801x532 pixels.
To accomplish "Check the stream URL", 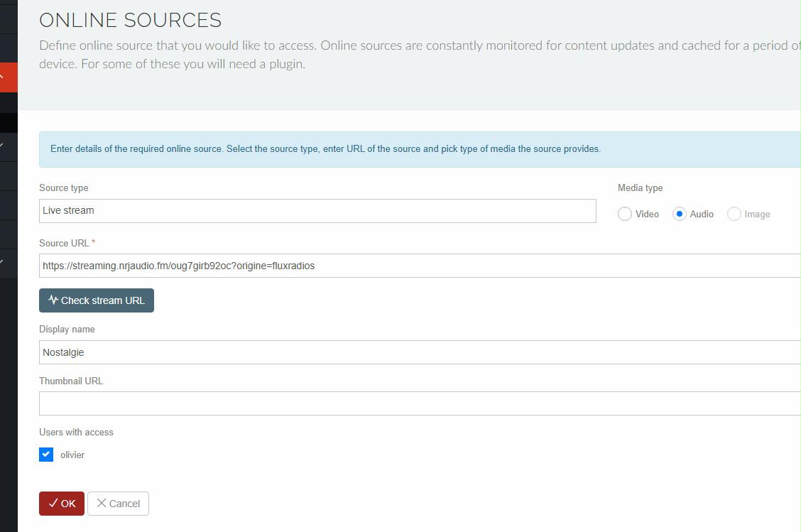I will (97, 300).
